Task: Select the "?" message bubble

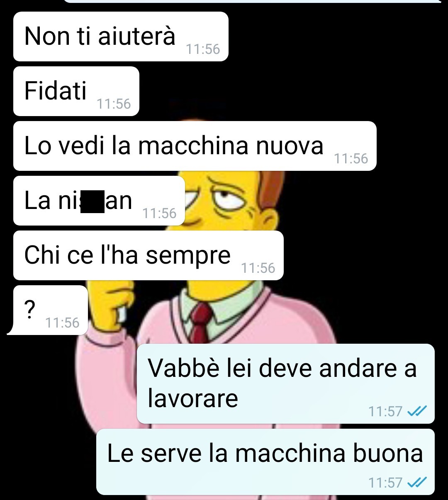Action: [x=51, y=310]
